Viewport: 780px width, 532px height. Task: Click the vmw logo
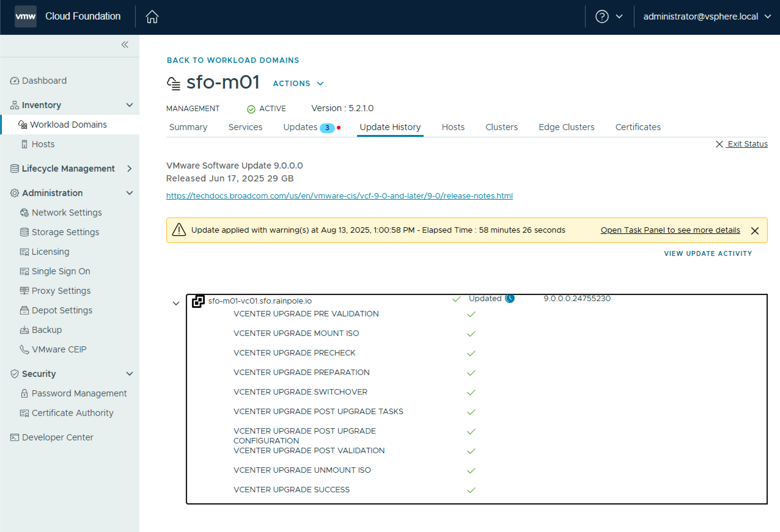click(x=25, y=16)
